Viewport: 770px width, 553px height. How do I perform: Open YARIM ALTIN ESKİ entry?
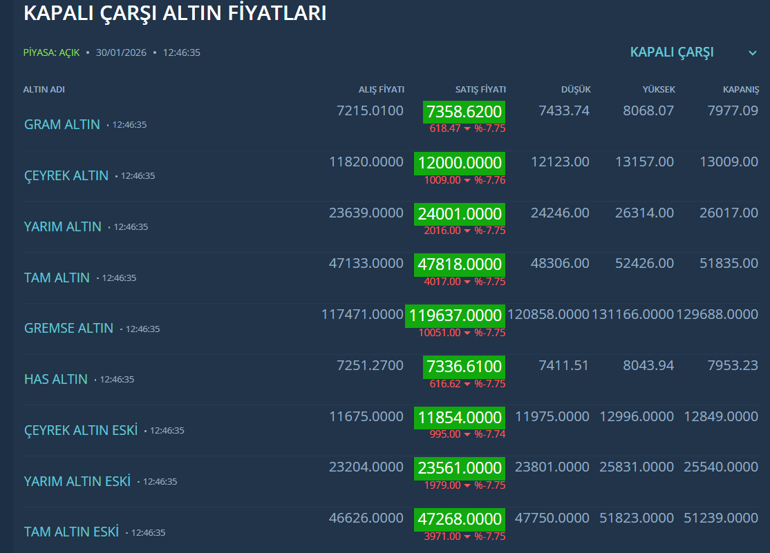tap(77, 481)
